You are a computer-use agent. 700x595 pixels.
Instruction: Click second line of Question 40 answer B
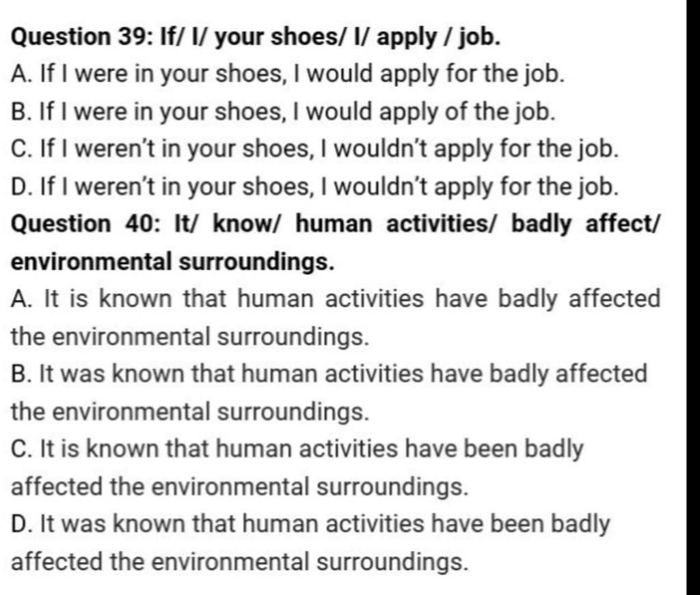tap(190, 412)
